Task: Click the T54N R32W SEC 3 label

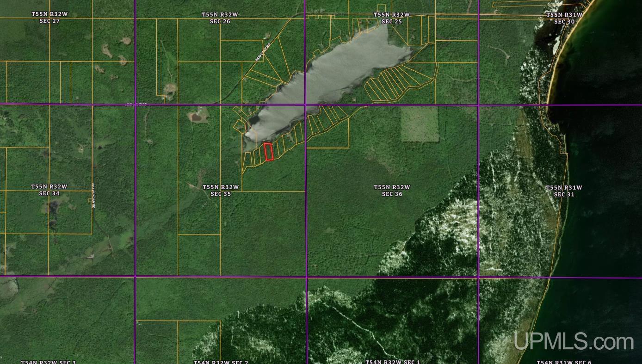Action: pyautogui.click(x=48, y=362)
